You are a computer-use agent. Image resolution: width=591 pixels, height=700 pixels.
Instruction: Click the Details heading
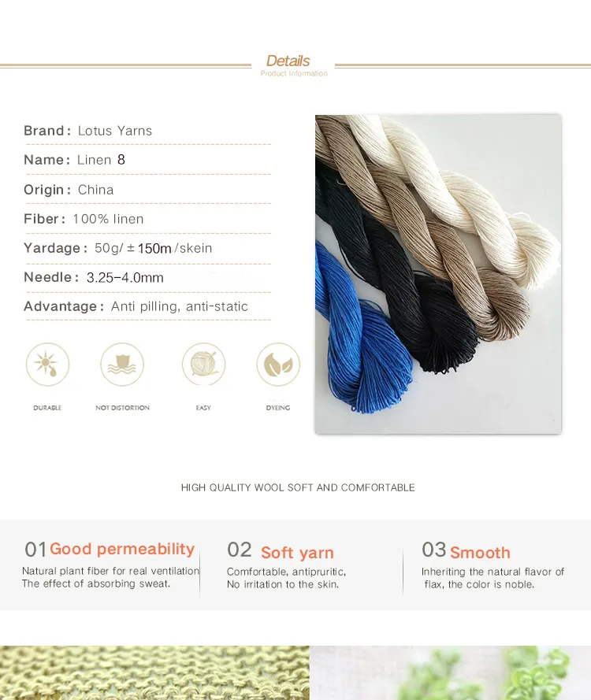coord(288,61)
